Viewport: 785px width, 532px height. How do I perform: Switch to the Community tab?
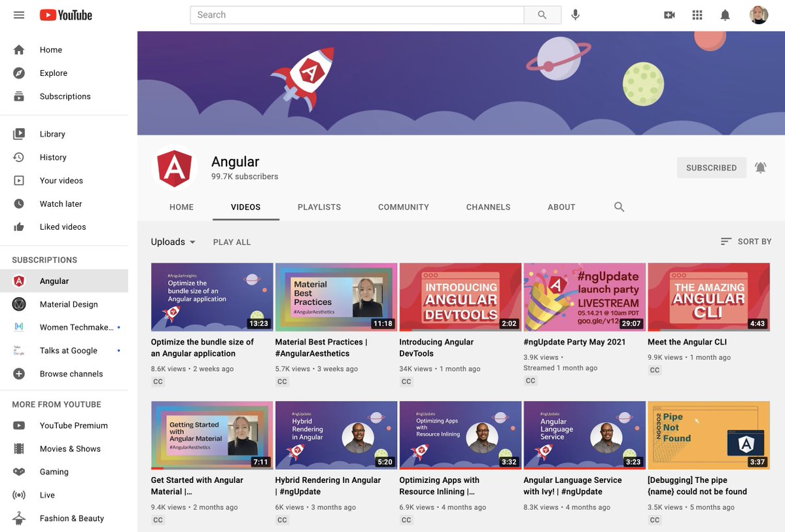tap(403, 207)
